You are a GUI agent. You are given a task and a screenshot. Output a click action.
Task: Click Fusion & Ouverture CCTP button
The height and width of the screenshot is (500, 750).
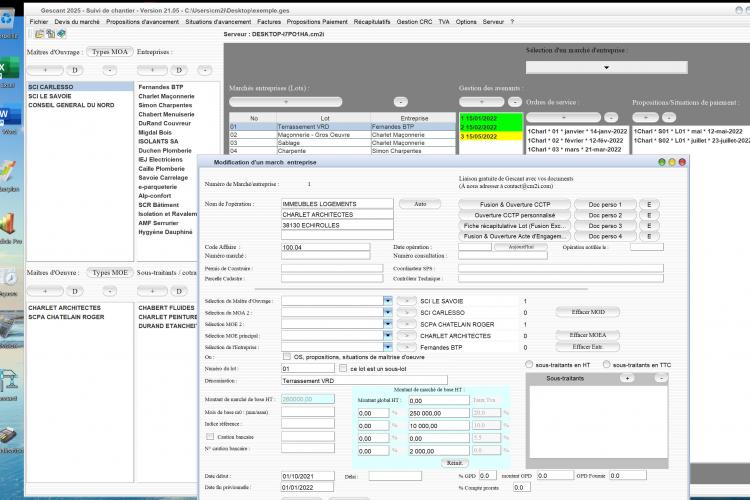[x=515, y=204]
